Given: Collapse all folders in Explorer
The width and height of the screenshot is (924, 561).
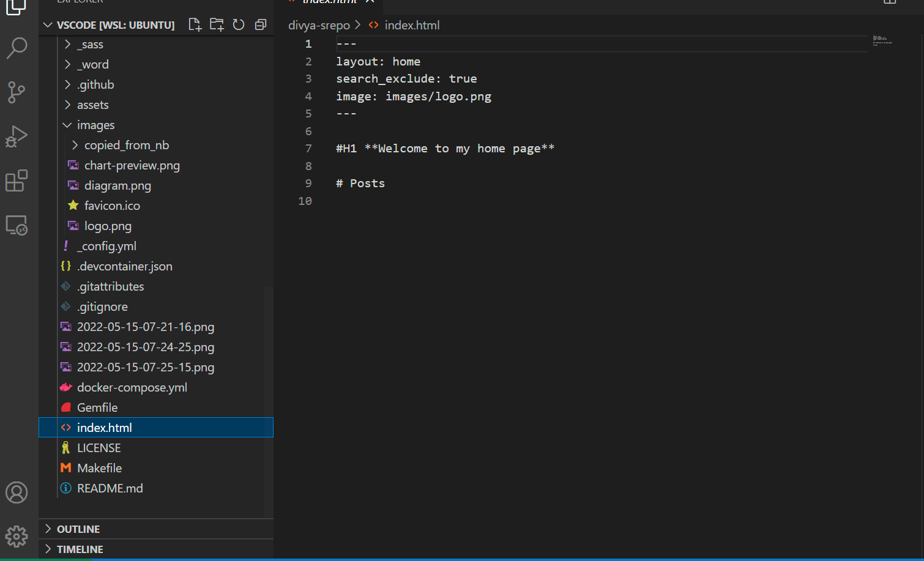Looking at the screenshot, I should [260, 24].
